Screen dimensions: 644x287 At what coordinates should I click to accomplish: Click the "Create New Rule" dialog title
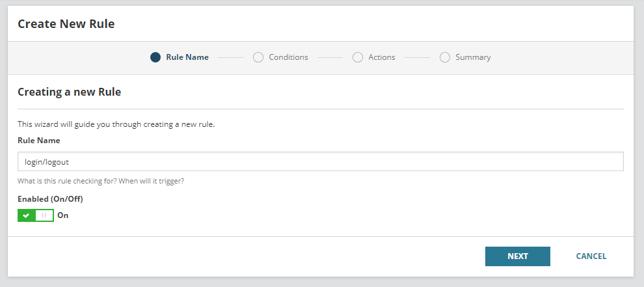tap(66, 24)
